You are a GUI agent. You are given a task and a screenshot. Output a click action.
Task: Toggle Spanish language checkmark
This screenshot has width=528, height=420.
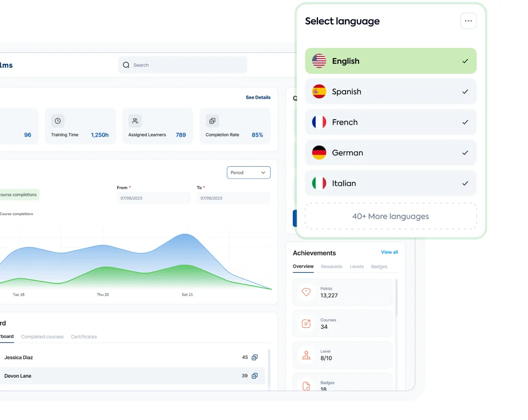tap(465, 92)
